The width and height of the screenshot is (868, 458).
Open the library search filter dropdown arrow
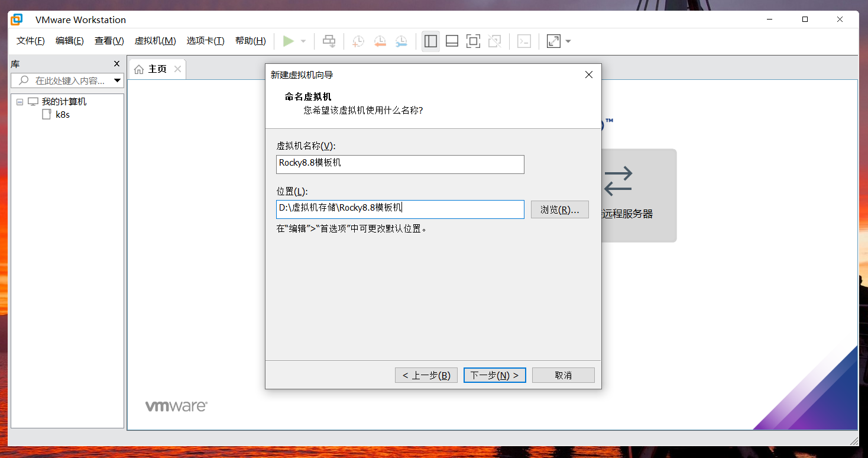point(117,80)
